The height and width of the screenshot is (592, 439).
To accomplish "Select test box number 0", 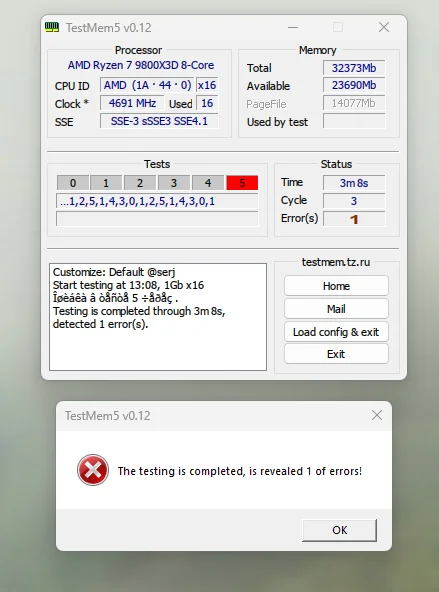I will pos(73,183).
